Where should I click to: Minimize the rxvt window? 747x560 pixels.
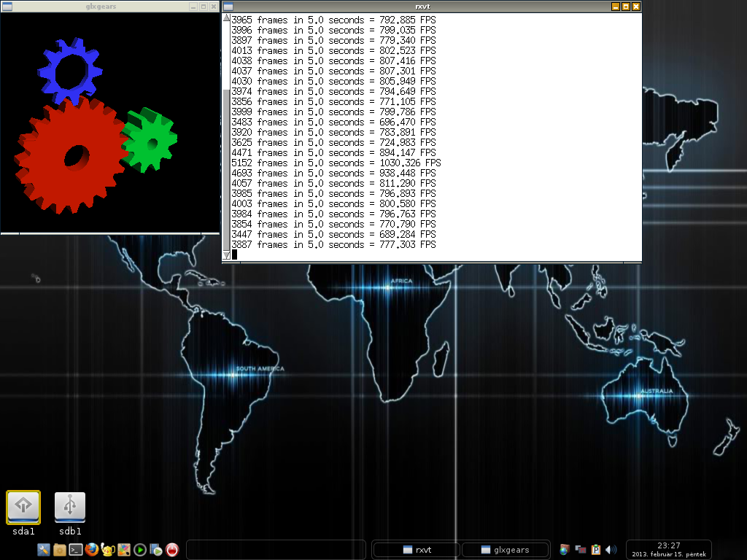pyautogui.click(x=616, y=7)
